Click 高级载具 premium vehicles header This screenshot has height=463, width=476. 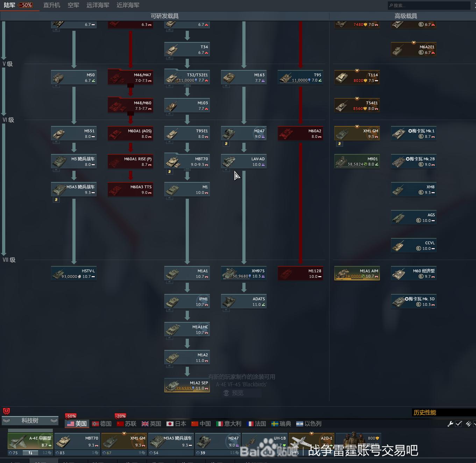point(406,16)
